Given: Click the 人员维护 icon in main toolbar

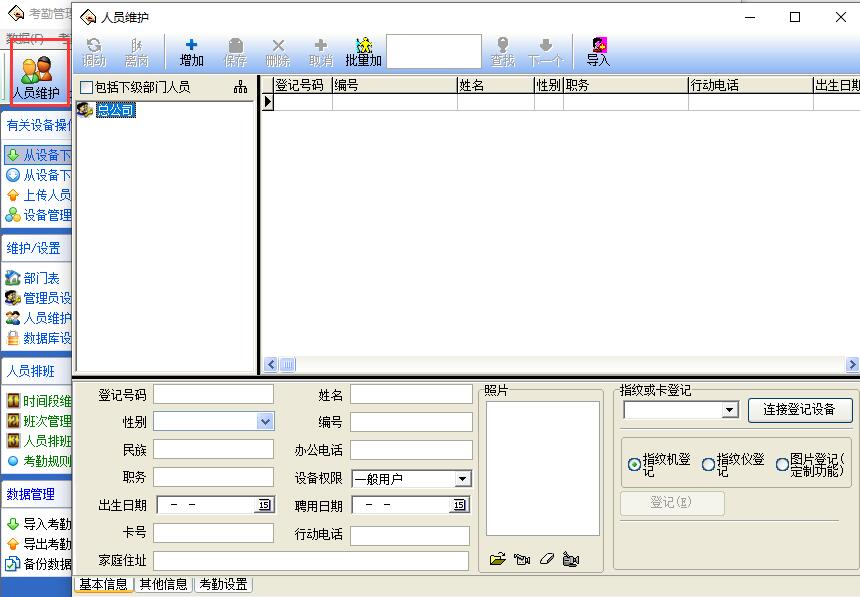Looking at the screenshot, I should tap(37, 77).
